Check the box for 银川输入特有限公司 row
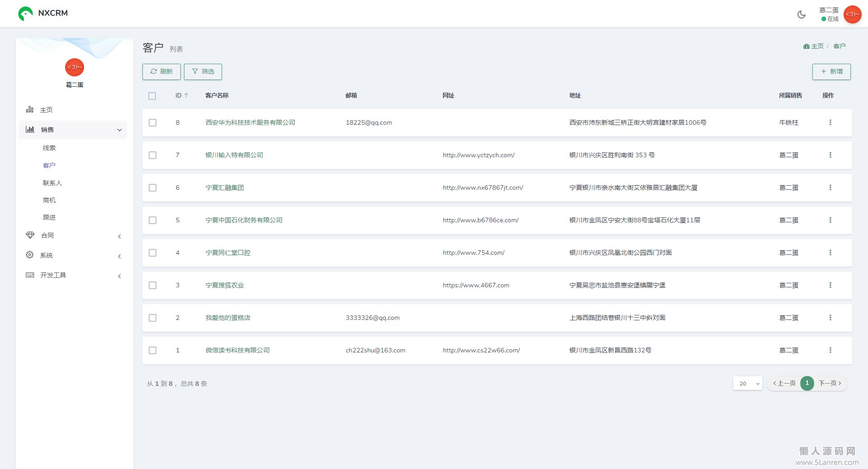Screen dimensions: 868x469 coord(153,155)
